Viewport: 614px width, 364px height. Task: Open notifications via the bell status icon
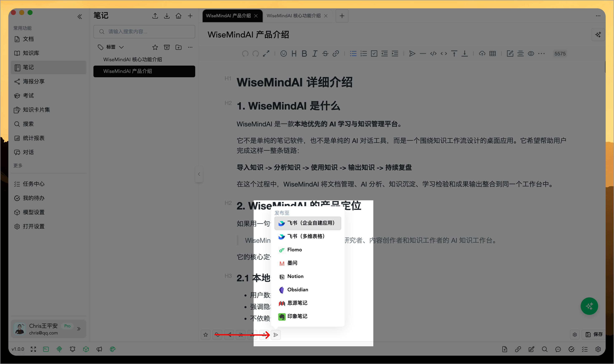point(72,349)
